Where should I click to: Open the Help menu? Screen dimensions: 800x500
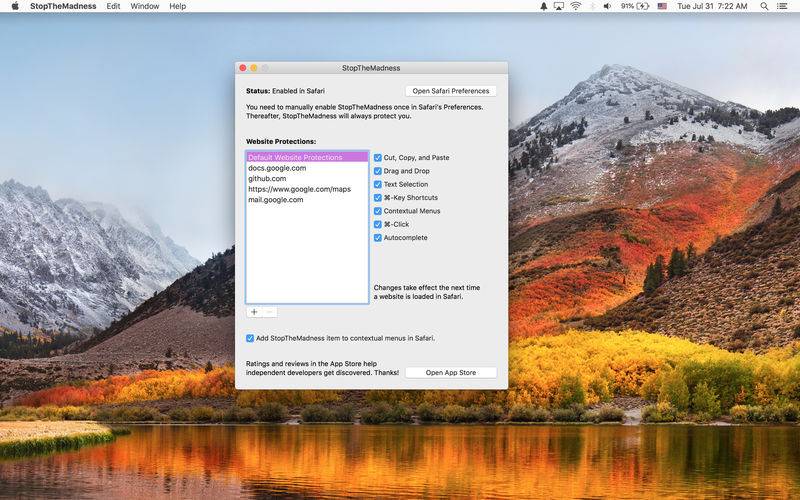pyautogui.click(x=178, y=6)
